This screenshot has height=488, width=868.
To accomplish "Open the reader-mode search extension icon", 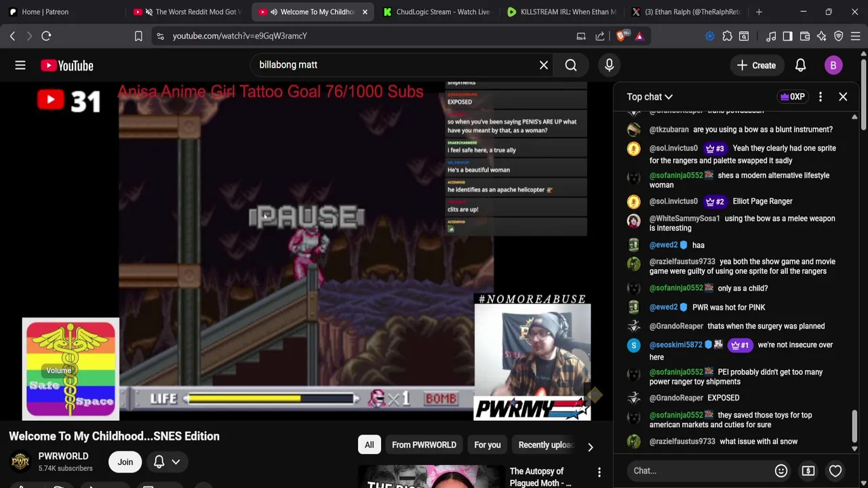I will click(744, 36).
